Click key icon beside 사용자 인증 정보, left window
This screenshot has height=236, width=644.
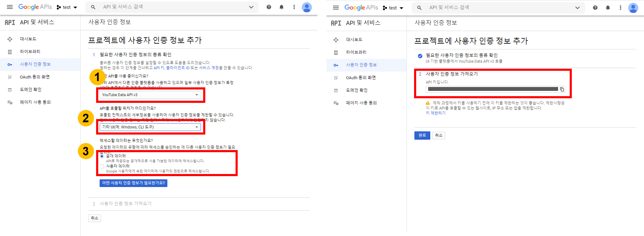coord(10,64)
